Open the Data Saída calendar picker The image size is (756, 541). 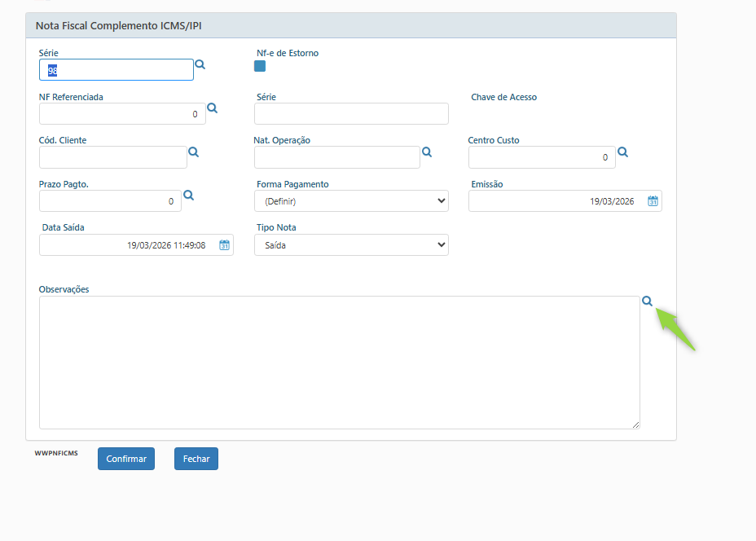pos(225,245)
